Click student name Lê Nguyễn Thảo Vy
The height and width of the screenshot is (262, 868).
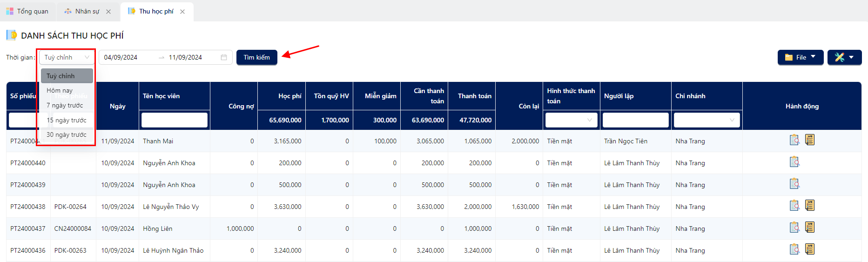(171, 207)
